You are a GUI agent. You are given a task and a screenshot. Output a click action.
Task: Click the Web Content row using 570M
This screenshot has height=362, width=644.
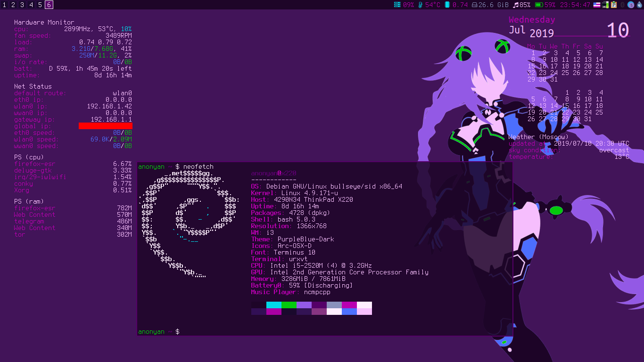click(x=73, y=214)
